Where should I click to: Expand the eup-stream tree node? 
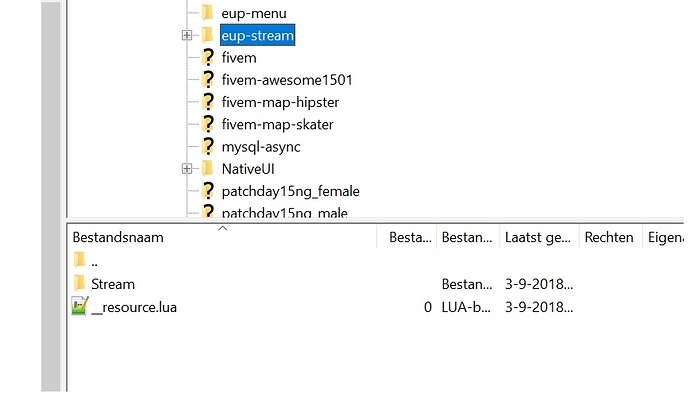(x=186, y=35)
